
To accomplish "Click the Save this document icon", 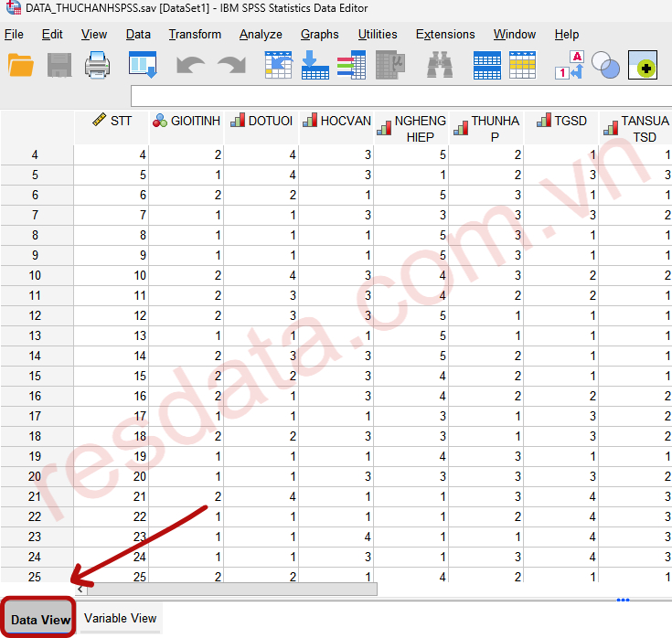I will click(59, 66).
